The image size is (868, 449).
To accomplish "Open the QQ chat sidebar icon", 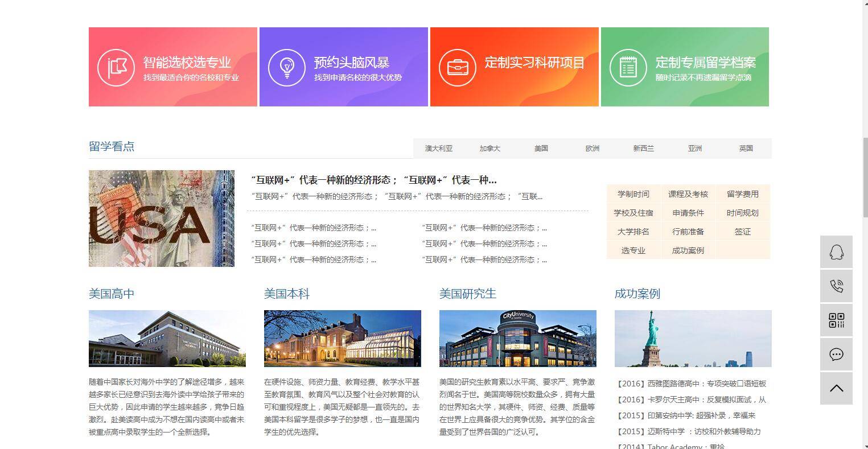I will click(836, 252).
